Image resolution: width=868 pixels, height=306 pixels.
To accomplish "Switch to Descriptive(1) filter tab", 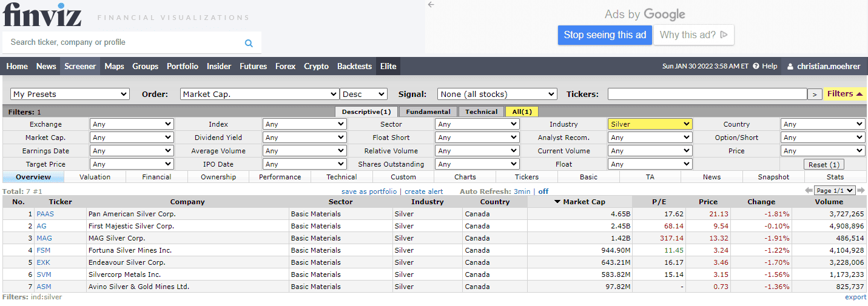I will 366,111.
